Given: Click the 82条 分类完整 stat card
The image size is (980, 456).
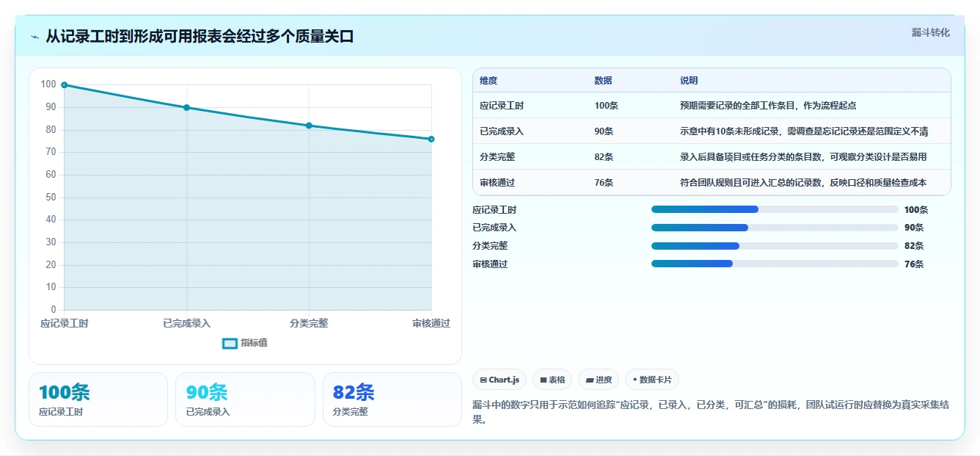Looking at the screenshot, I should click(392, 399).
